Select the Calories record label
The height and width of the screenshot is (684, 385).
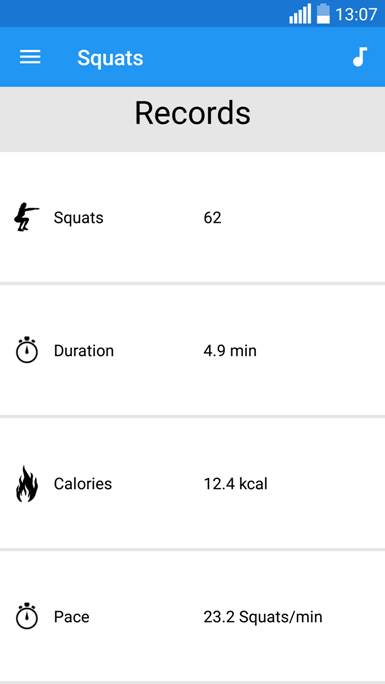click(83, 483)
